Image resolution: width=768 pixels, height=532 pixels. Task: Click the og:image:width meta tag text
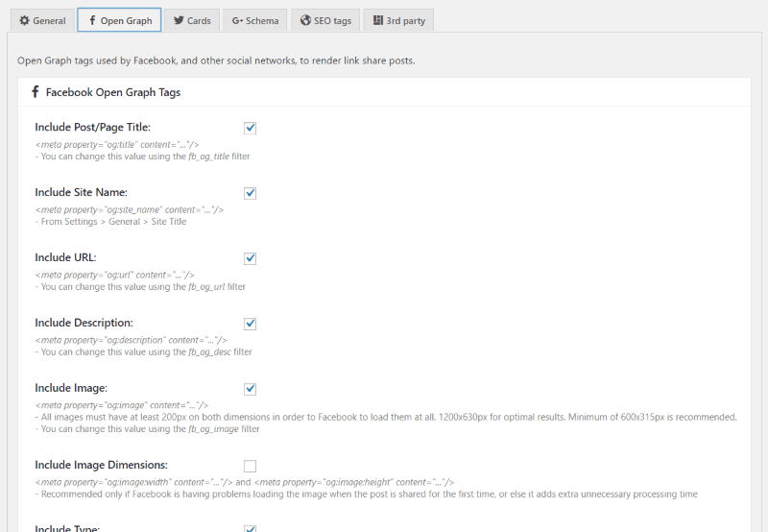(x=133, y=482)
